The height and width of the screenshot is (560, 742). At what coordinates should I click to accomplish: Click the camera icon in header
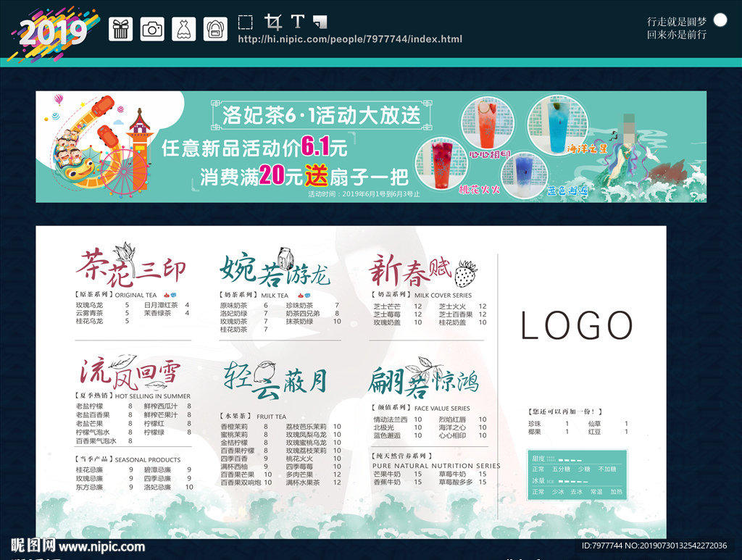point(152,29)
